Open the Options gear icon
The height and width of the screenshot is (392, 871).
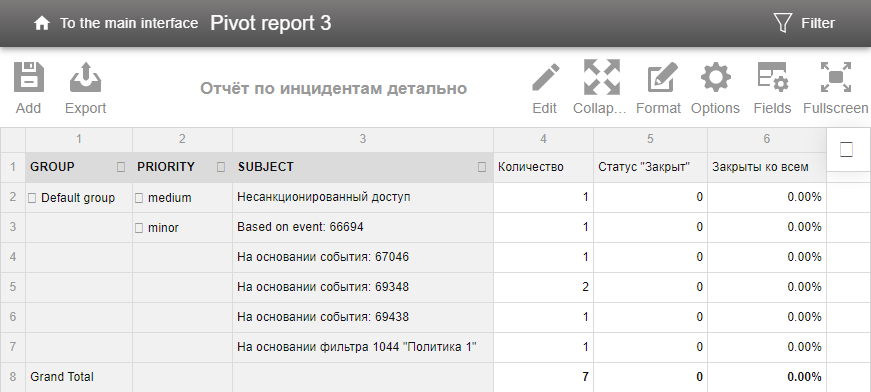715,77
